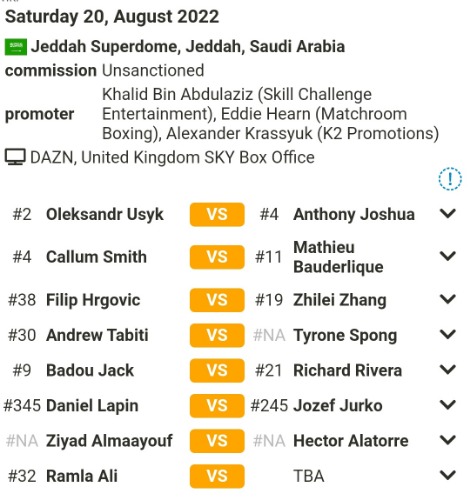Open Tyrone Spong's boxer page

pos(345,336)
